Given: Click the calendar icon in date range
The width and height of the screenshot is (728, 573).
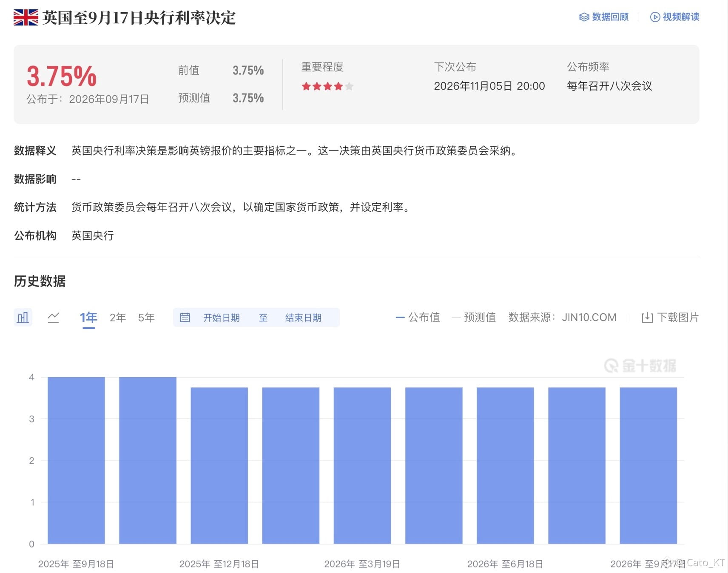Looking at the screenshot, I should tap(185, 318).
